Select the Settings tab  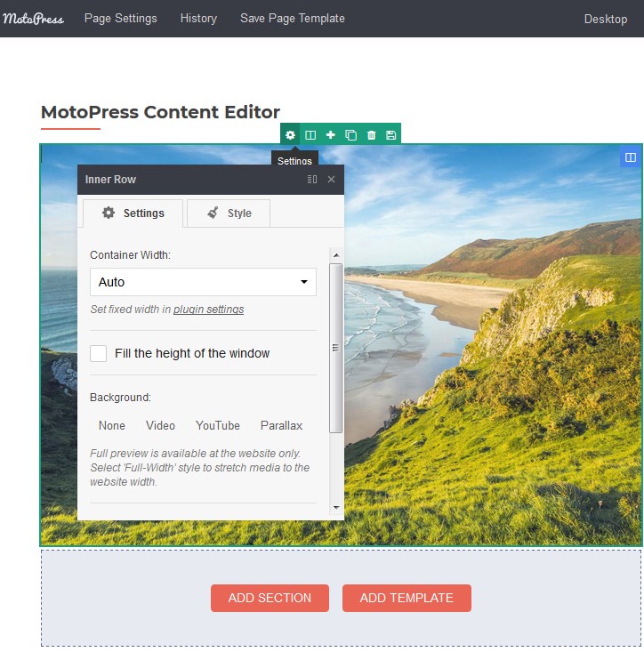point(133,213)
